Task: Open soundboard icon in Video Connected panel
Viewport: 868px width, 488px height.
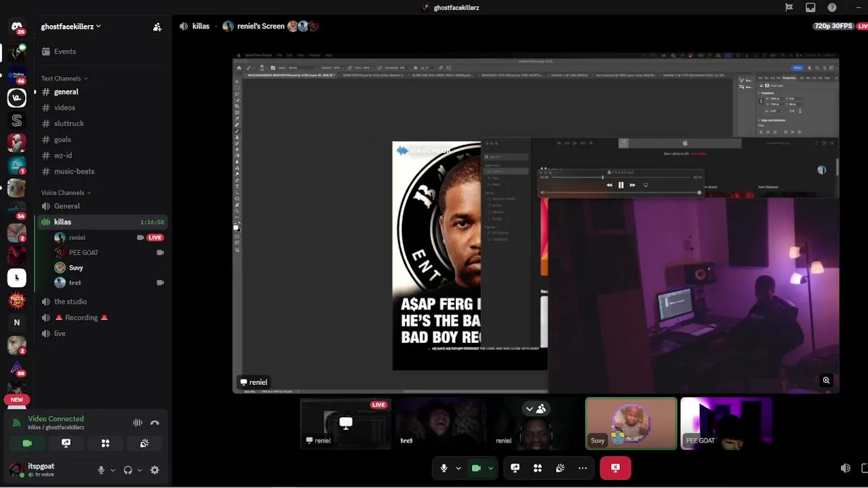Action: pos(144,443)
